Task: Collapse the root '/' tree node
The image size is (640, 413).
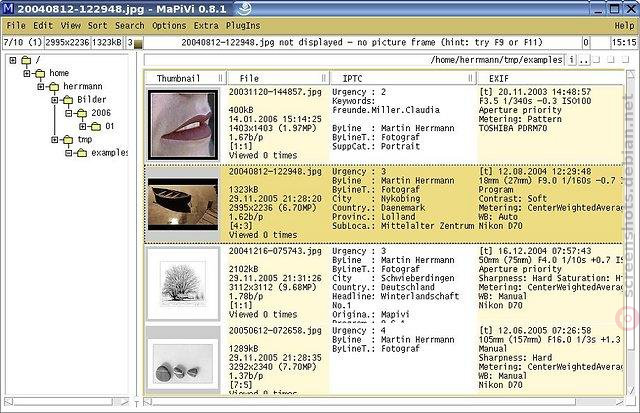Action: (13, 60)
